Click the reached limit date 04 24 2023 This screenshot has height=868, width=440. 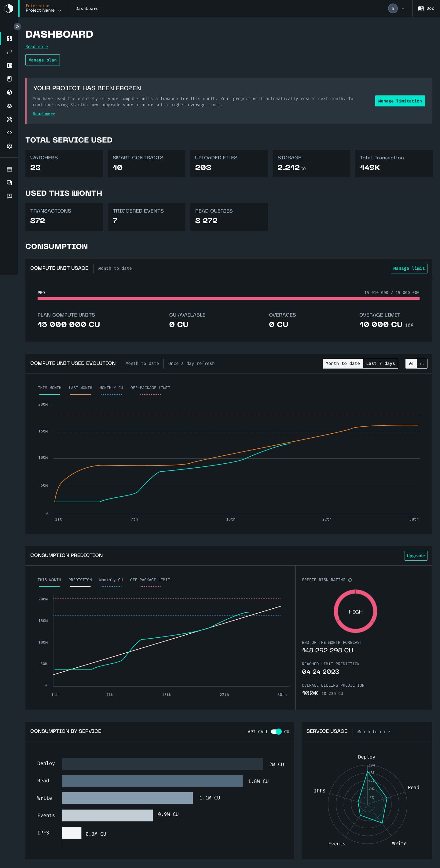321,672
